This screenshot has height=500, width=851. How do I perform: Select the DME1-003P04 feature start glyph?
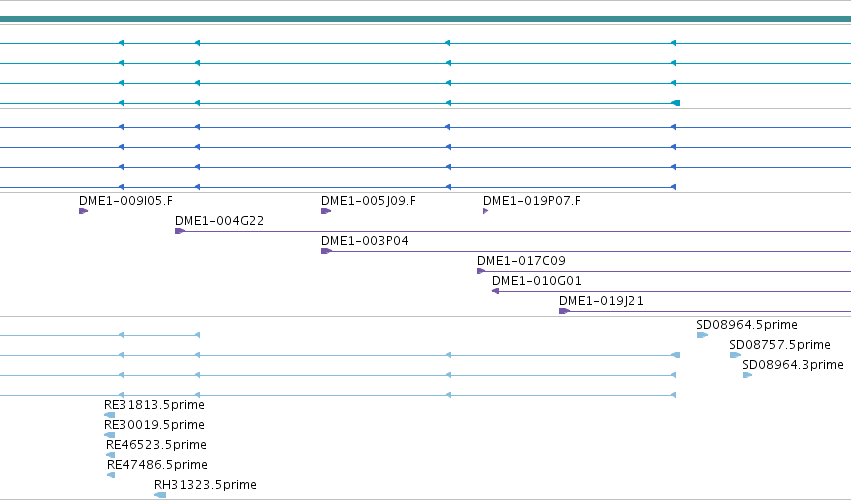pos(326,251)
